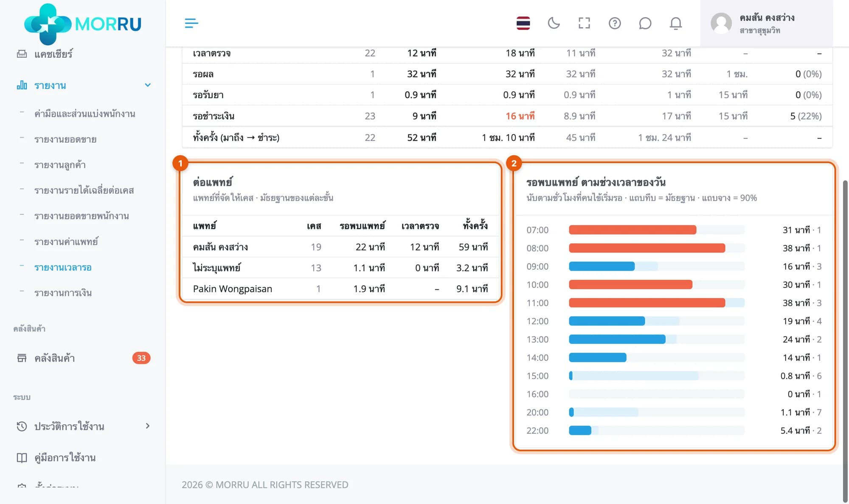Select รายงานเวลารอ menu item
Screen dimensions: 849x504
[x=63, y=267]
